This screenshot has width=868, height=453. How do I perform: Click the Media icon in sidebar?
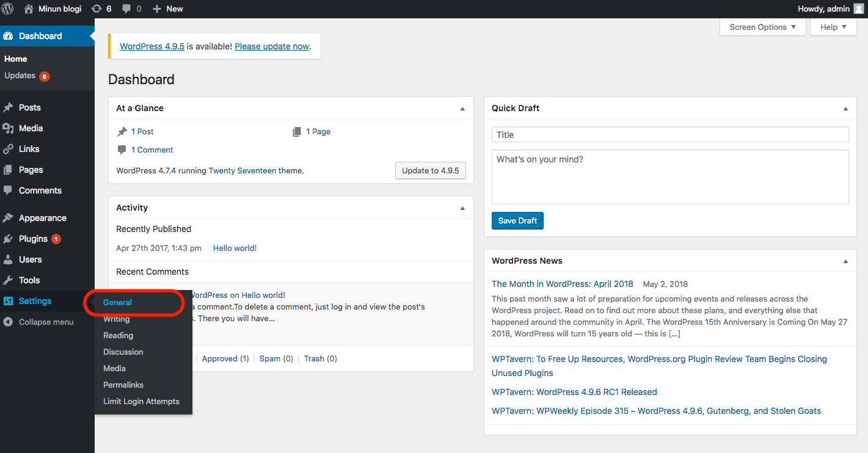pyautogui.click(x=8, y=128)
